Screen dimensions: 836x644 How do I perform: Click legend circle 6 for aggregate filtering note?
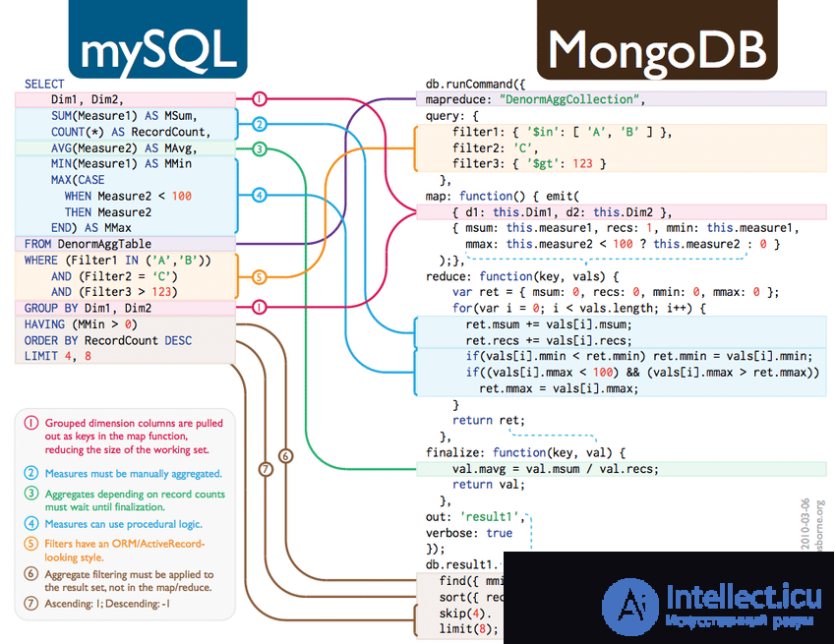click(31, 573)
